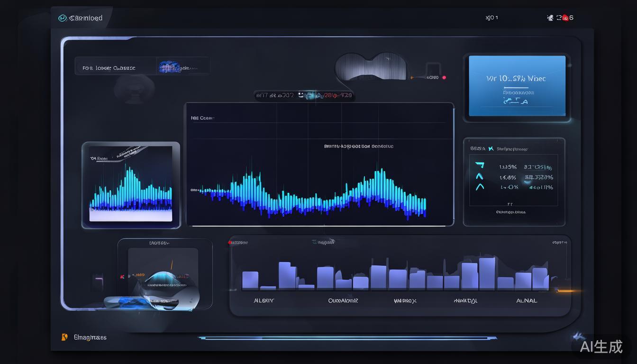Click the middle cyan up-arrow in stats panel
This screenshot has width=637, height=364.
pyautogui.click(x=480, y=176)
